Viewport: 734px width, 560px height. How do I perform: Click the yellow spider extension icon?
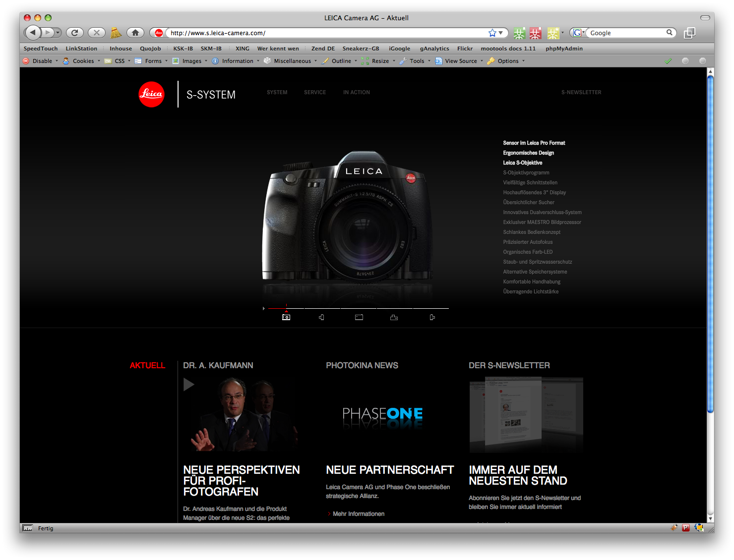[553, 33]
